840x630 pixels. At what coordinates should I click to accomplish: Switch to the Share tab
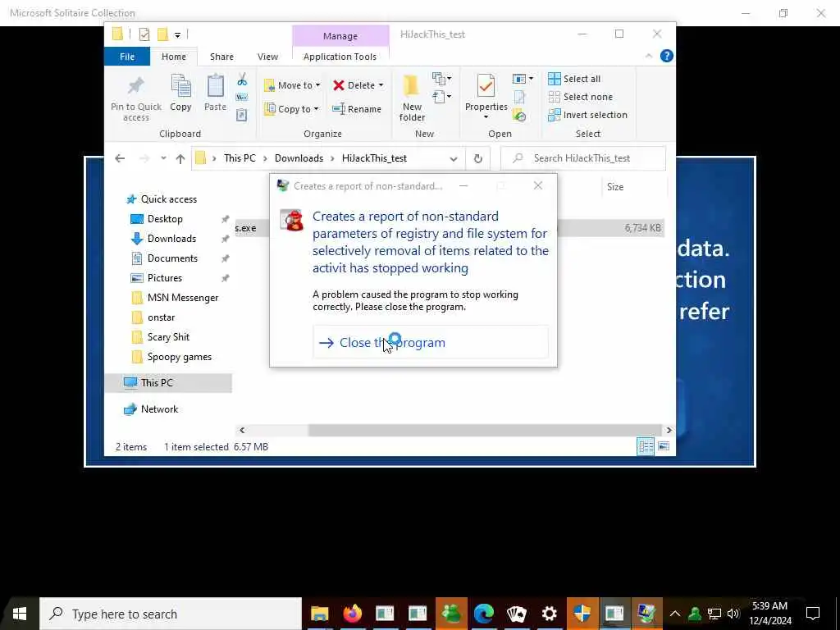click(x=221, y=57)
